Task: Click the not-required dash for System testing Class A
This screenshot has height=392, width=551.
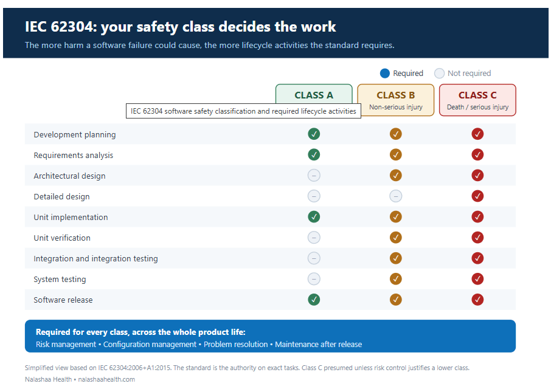Action: tap(314, 279)
